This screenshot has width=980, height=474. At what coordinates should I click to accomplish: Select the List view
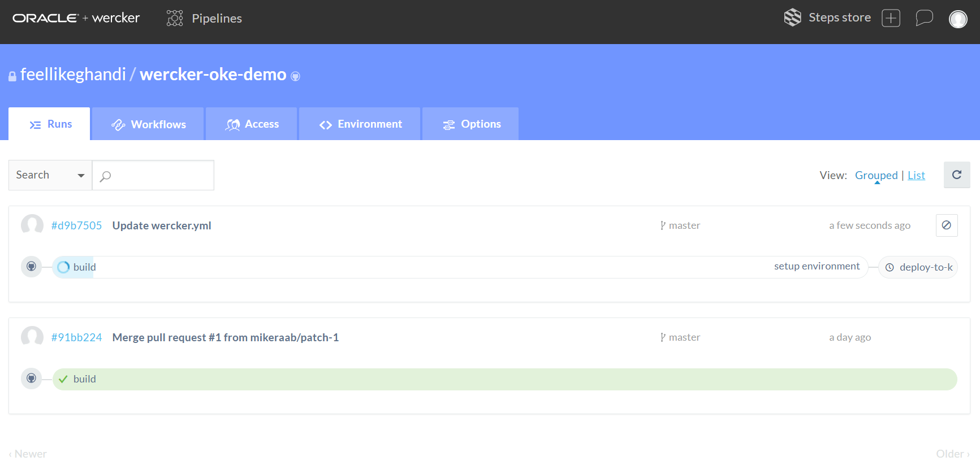tap(916, 175)
